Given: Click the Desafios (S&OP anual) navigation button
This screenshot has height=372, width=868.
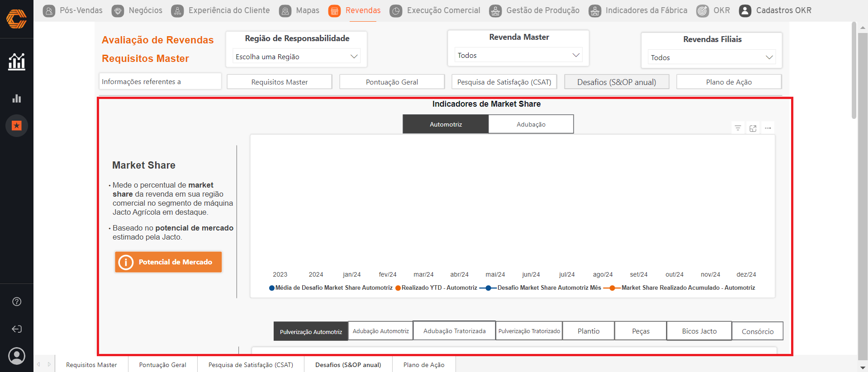Looking at the screenshot, I should coord(617,82).
